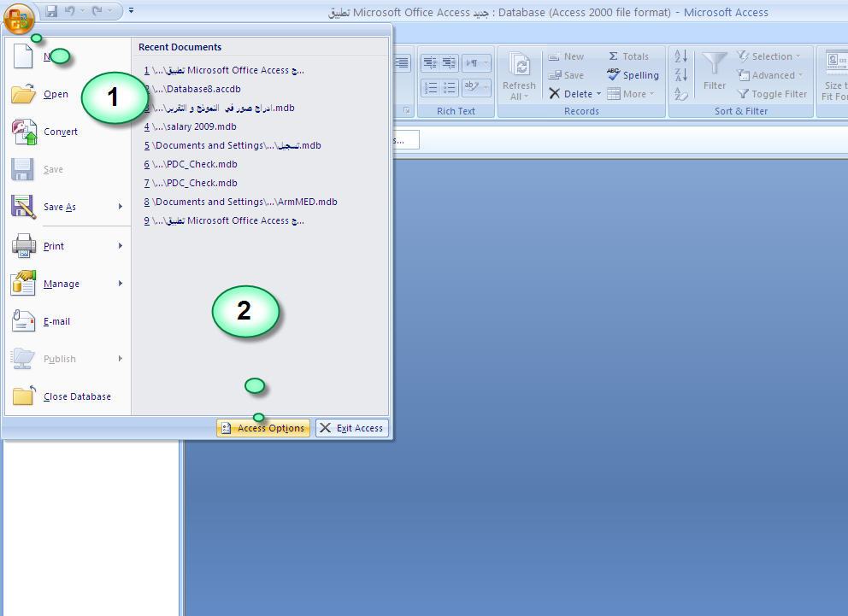The image size is (848, 616).
Task: Open the Delete dropdown arrow
Action: tap(598, 94)
